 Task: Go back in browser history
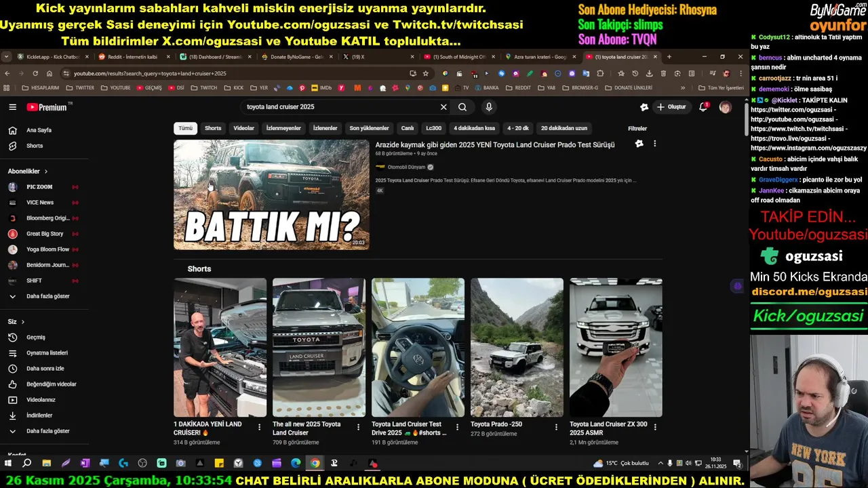pyautogui.click(x=7, y=73)
